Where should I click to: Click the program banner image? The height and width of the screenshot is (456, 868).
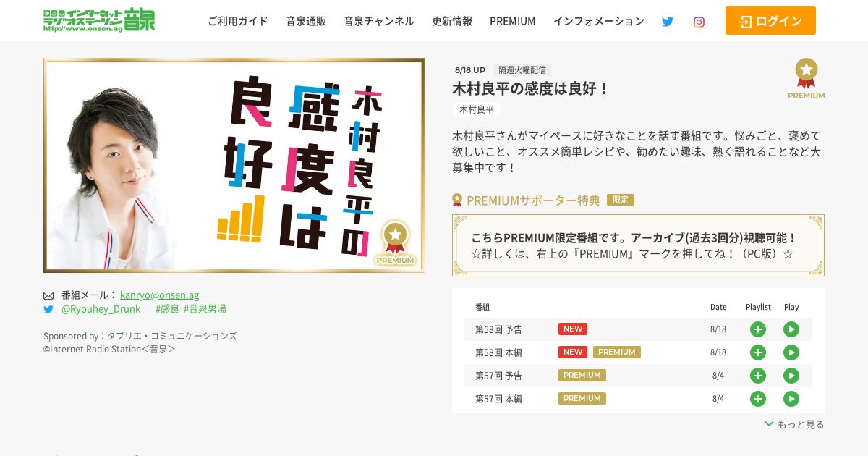[x=234, y=165]
